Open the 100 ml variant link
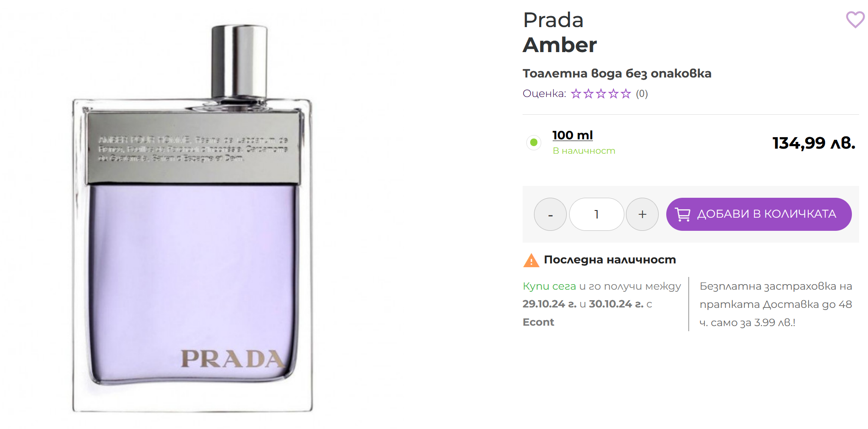The image size is (868, 429). tap(572, 135)
